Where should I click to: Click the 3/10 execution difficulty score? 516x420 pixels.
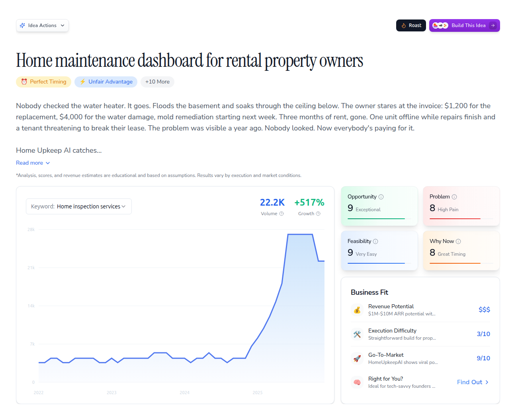tap(483, 334)
